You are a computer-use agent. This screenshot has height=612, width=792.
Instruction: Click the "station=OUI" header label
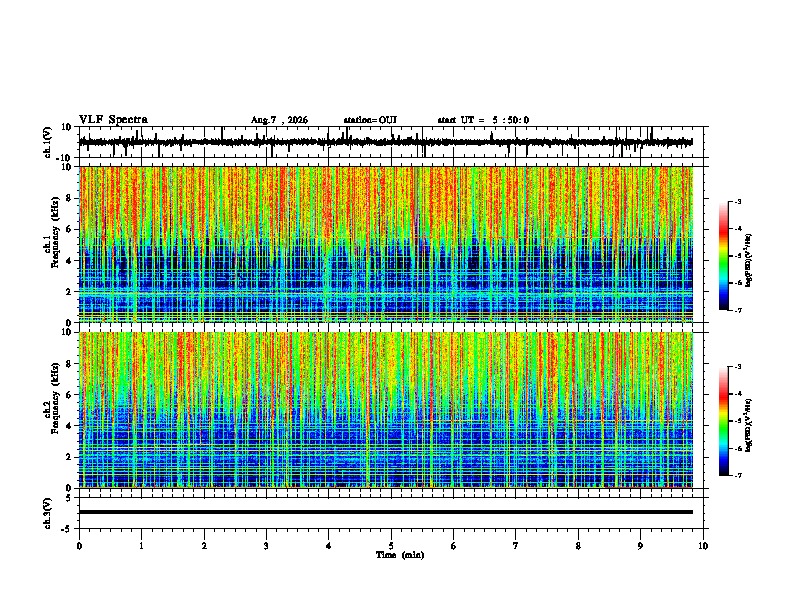point(370,120)
